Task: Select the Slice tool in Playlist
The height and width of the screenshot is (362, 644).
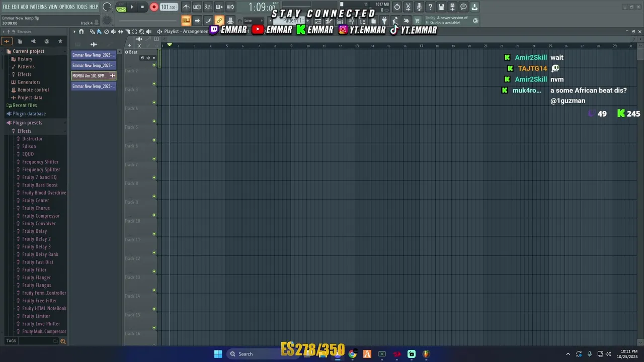Action: tap(127, 32)
